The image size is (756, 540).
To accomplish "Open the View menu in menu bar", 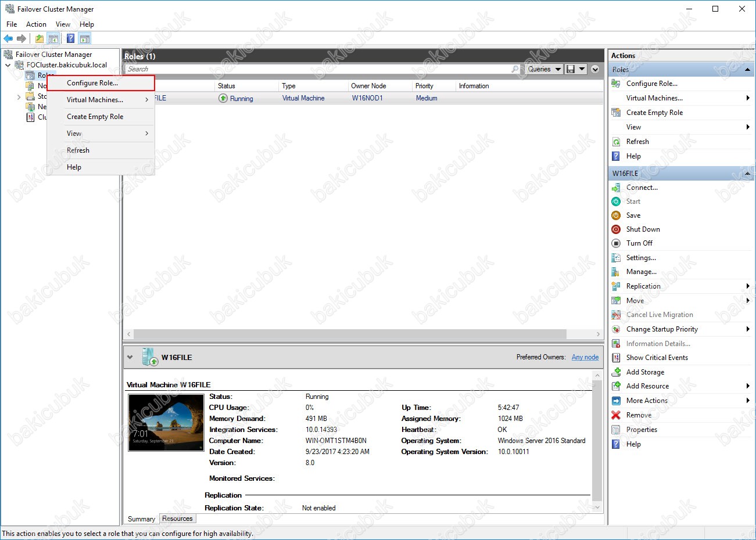I will click(63, 24).
